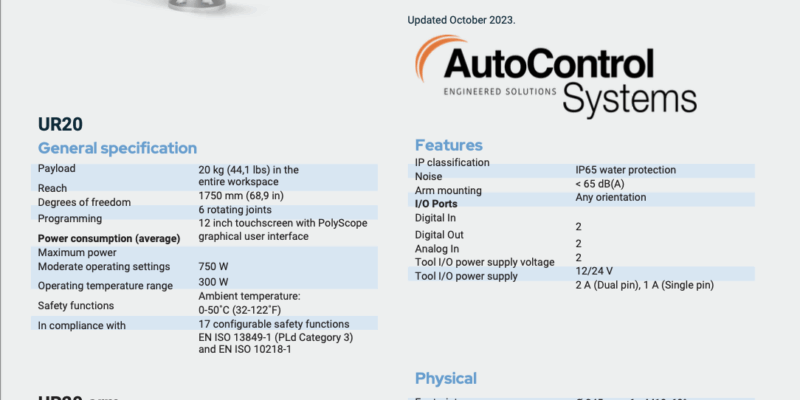The height and width of the screenshot is (400, 800).
Task: Select 'IP65 water protection' value
Action: pos(626,170)
